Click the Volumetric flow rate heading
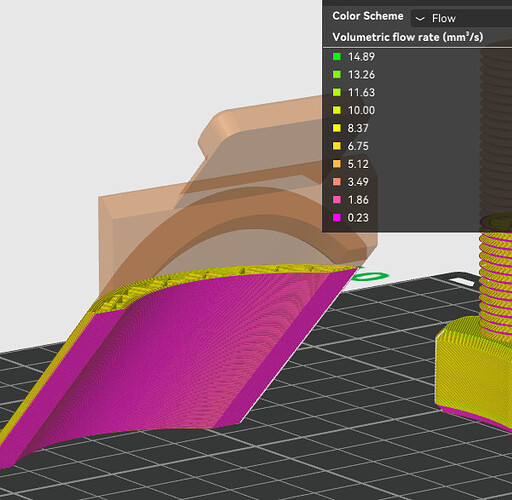Viewport: 512px width, 500px height. click(x=407, y=37)
